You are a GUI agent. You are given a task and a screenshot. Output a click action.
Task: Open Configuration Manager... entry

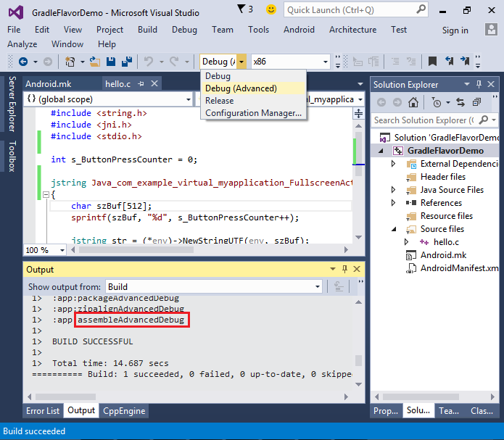coord(253,113)
